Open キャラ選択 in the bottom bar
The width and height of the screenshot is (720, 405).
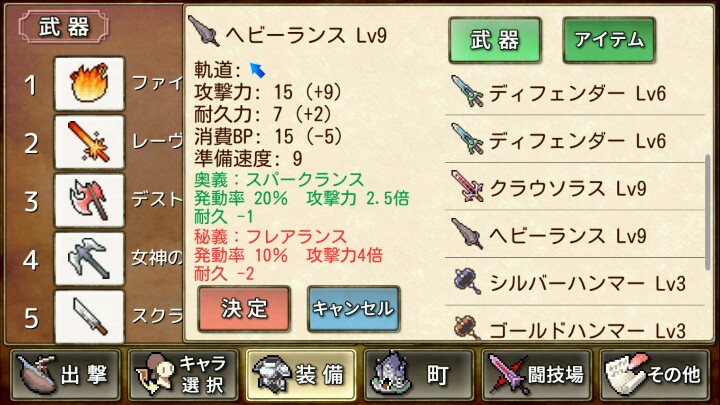point(183,375)
